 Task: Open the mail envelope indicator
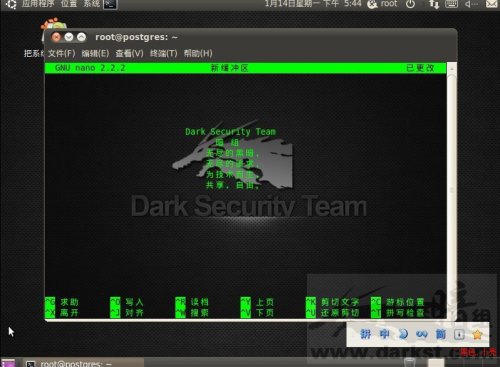tap(492, 4)
